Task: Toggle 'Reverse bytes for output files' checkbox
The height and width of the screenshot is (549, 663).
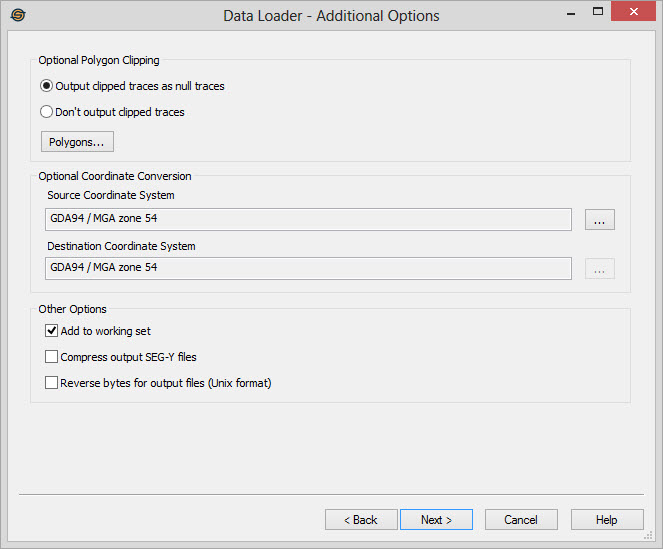Action: click(x=52, y=383)
